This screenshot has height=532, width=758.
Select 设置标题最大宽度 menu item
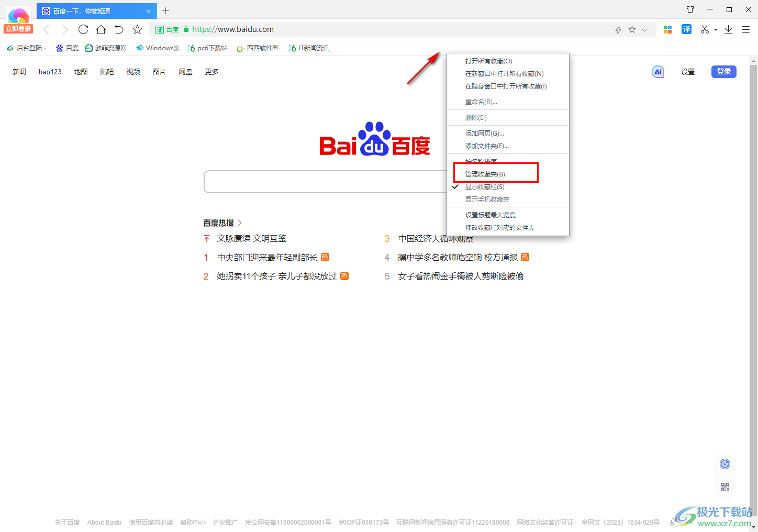pos(508,215)
